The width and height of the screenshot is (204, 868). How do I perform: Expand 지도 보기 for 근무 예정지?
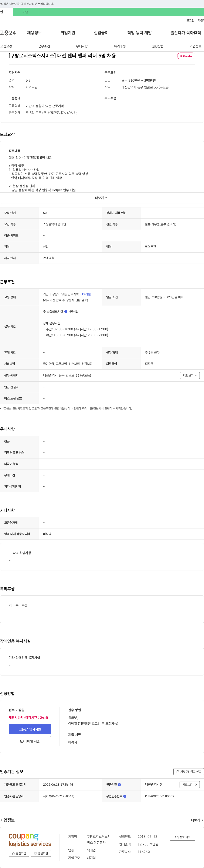[190, 375]
